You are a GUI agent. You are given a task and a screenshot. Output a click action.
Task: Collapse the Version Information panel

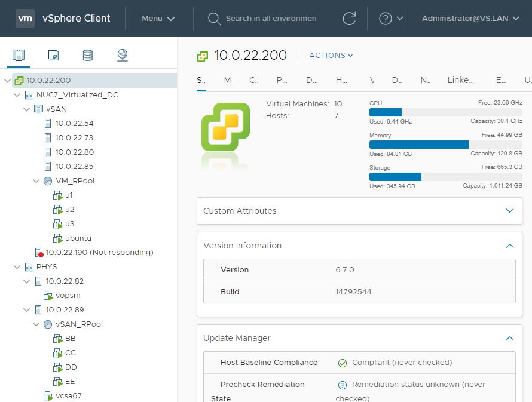click(510, 246)
